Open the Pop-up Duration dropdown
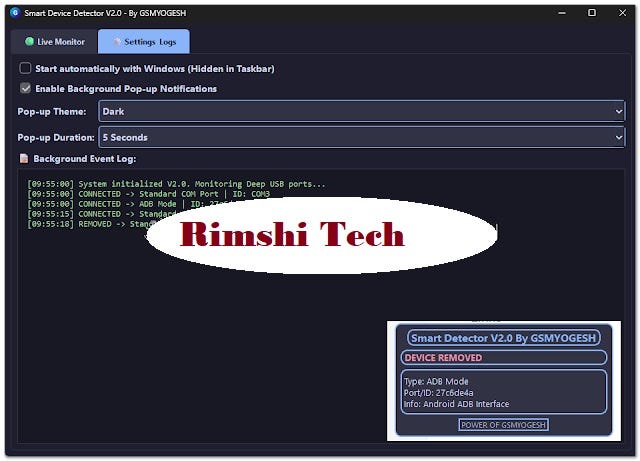The height and width of the screenshot is (461, 640). (362, 137)
